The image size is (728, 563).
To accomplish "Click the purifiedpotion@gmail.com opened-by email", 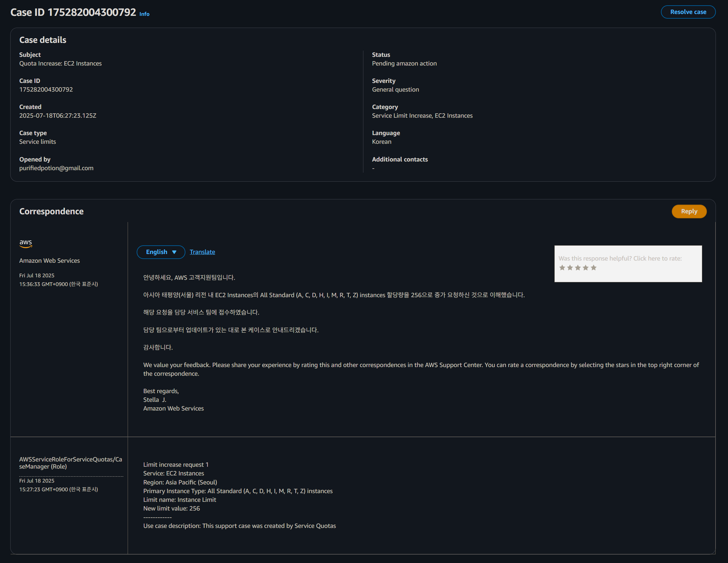I will [x=56, y=168].
